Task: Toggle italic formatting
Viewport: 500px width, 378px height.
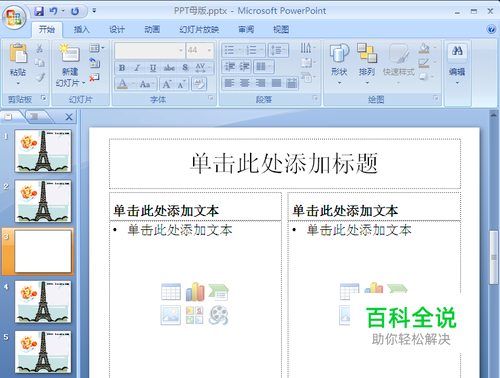Action: tap(137, 68)
